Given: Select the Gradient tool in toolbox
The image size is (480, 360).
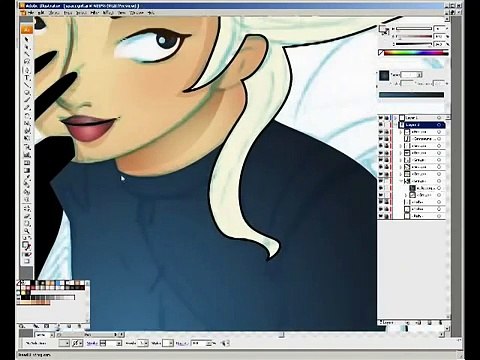Looking at the screenshot, I should pyautogui.click(x=27, y=170).
